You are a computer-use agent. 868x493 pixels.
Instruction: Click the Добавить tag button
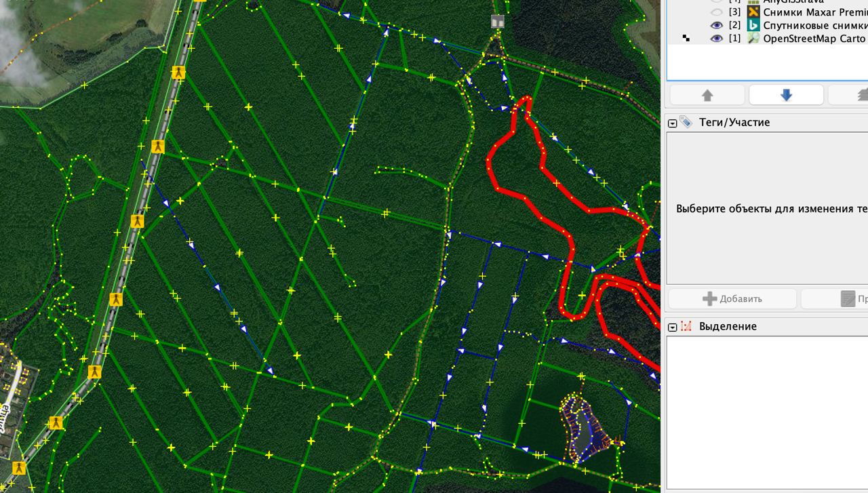click(732, 298)
